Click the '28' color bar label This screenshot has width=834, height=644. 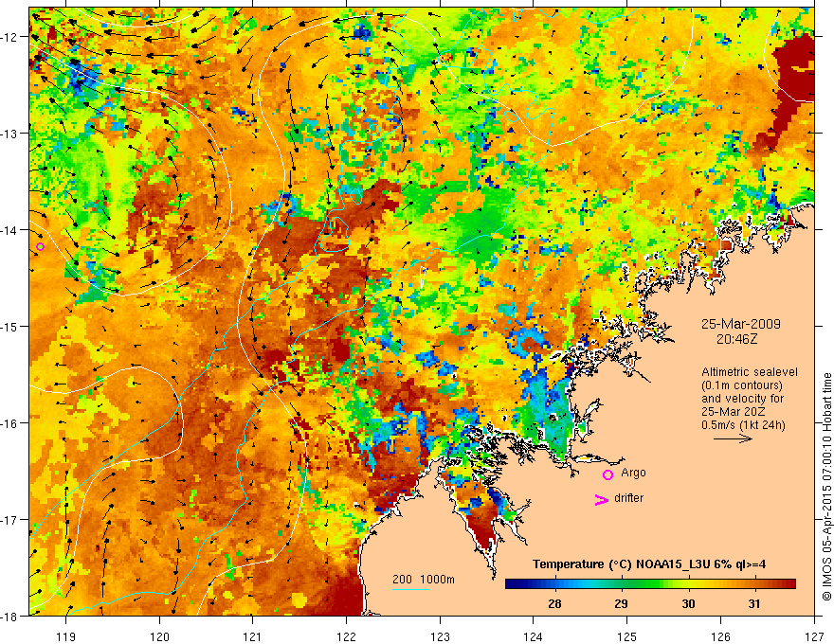tap(554, 603)
